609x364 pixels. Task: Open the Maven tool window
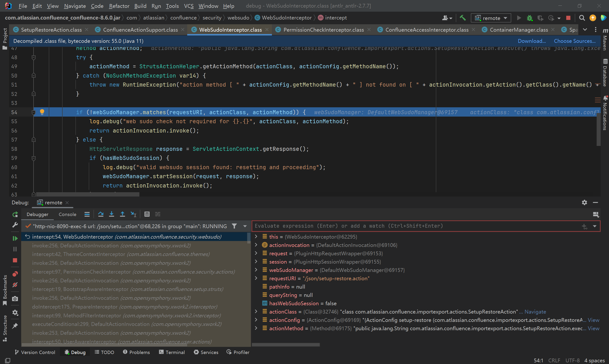[x=605, y=39]
